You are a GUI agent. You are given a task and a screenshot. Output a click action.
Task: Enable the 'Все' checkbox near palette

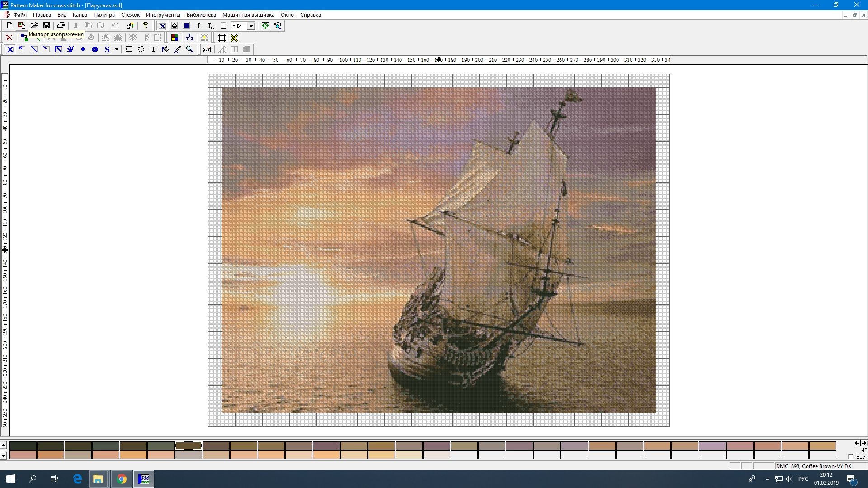pos(851,457)
